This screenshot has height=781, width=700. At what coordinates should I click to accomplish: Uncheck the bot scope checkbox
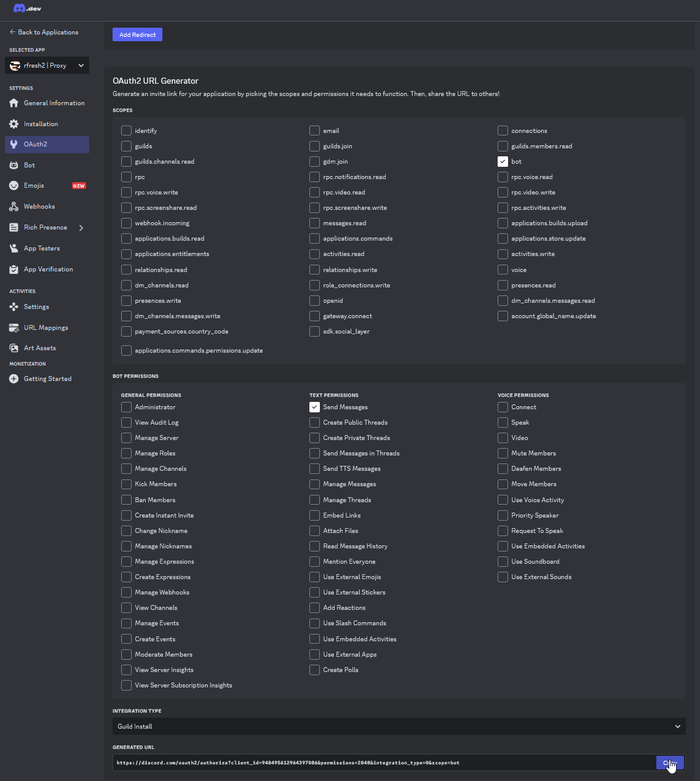point(503,162)
